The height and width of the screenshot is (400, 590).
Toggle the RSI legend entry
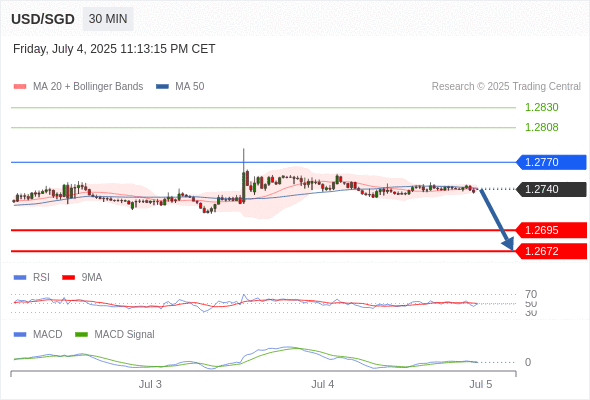(x=32, y=277)
